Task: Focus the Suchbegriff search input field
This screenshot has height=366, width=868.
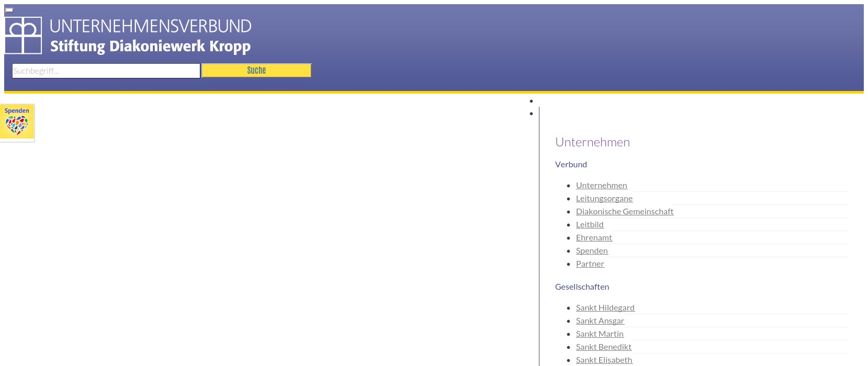Action: (106, 71)
